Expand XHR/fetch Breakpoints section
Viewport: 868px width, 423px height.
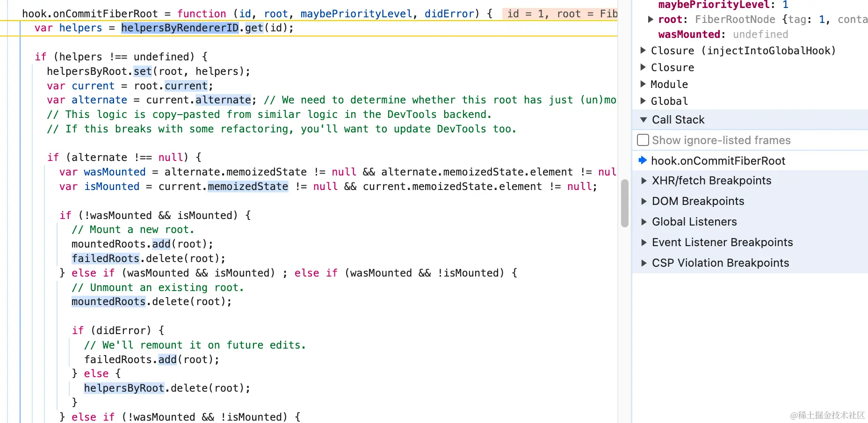tap(644, 181)
